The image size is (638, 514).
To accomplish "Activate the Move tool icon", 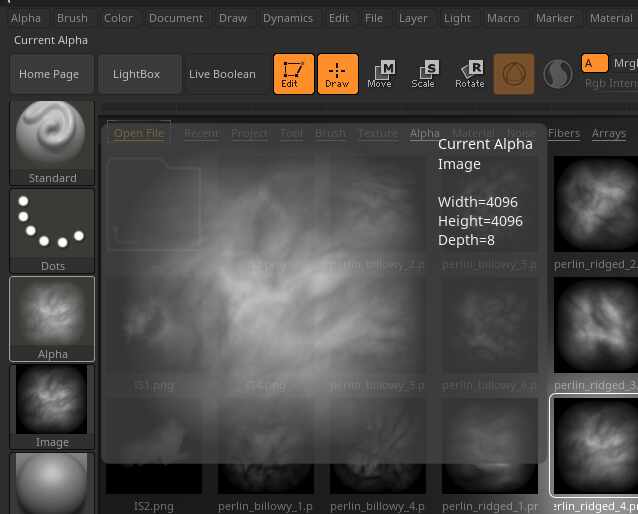I will 381,74.
